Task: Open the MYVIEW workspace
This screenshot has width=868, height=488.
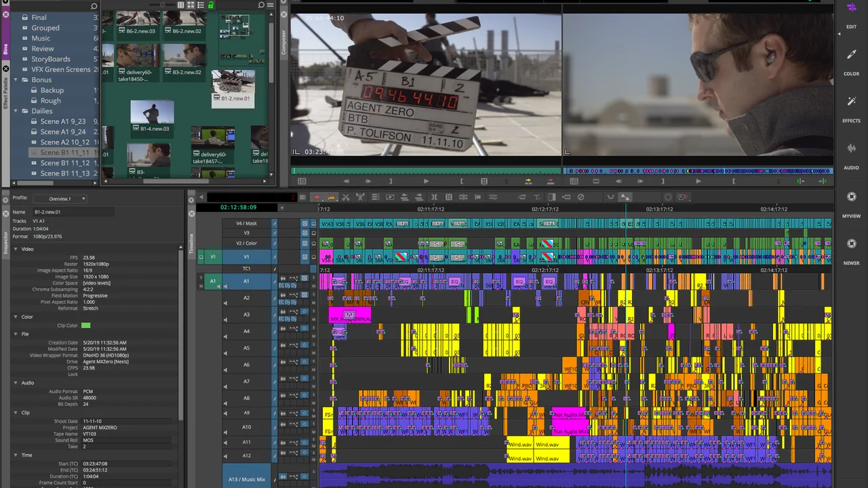Action: click(x=852, y=203)
